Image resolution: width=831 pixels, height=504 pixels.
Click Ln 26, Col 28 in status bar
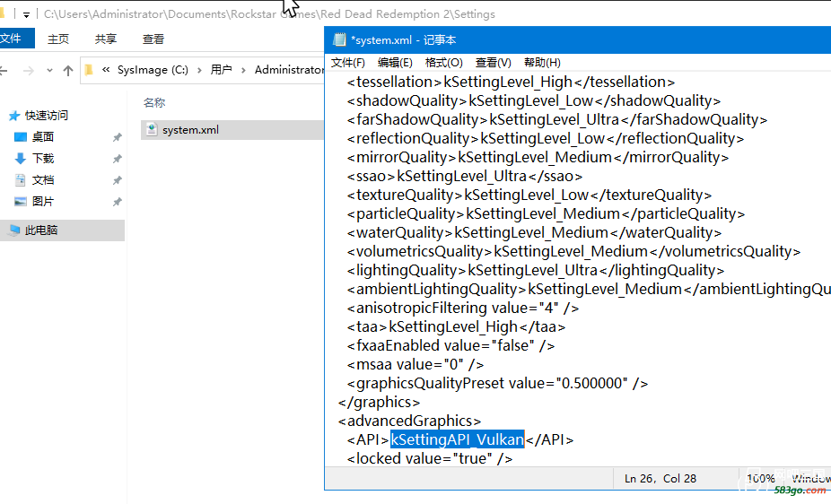click(660, 479)
